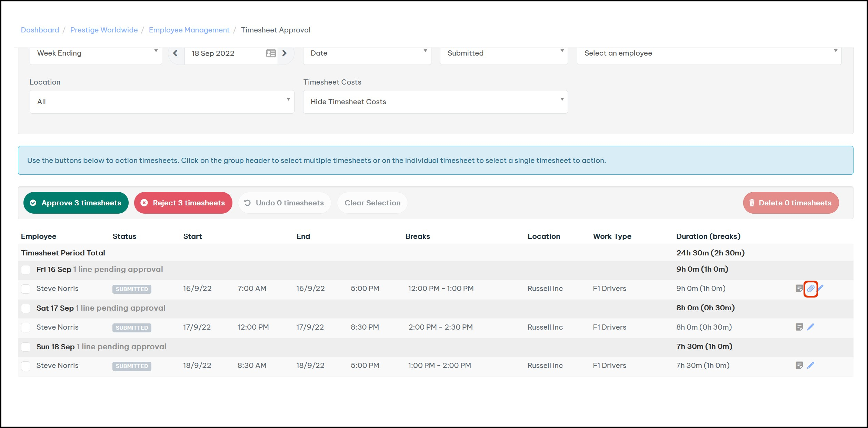Go to the Dashboard breadcrumb link

pyautogui.click(x=40, y=30)
